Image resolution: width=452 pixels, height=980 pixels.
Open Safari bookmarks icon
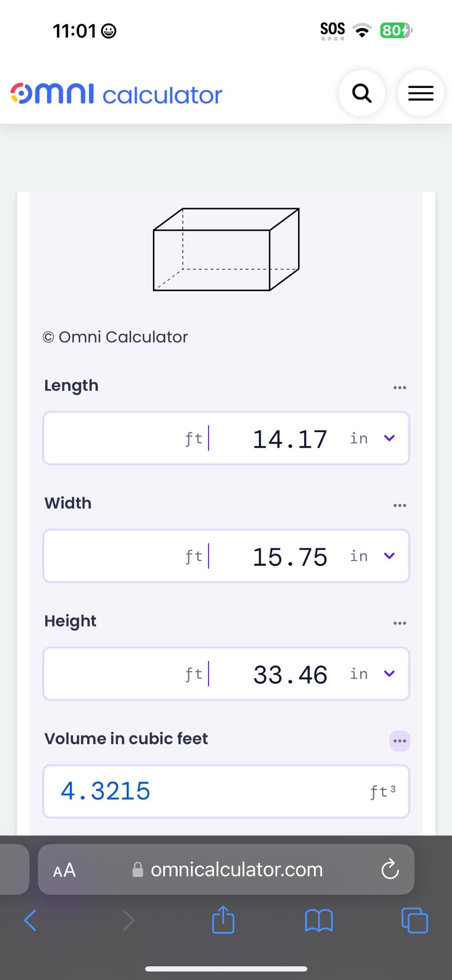319,920
